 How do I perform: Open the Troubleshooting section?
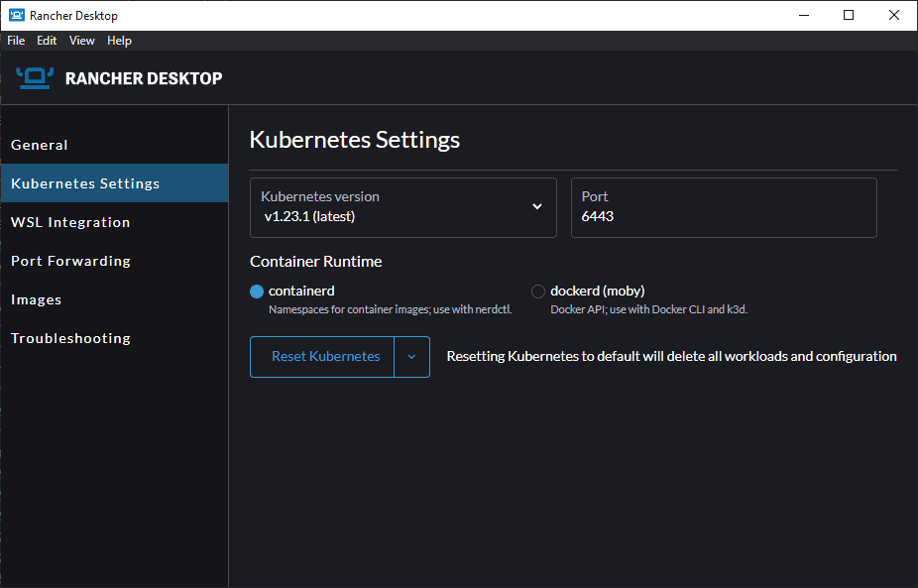click(70, 338)
